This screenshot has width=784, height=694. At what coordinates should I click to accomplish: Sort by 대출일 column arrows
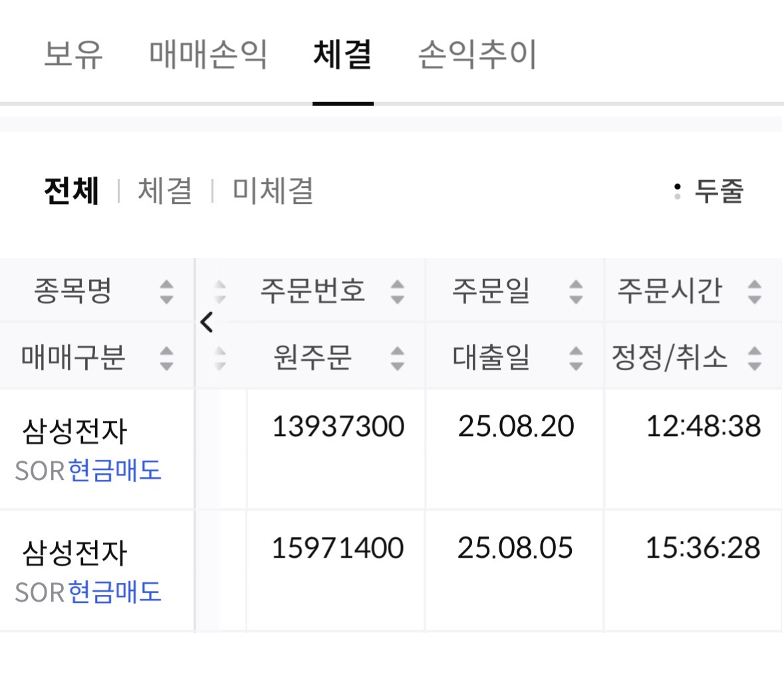tap(576, 358)
